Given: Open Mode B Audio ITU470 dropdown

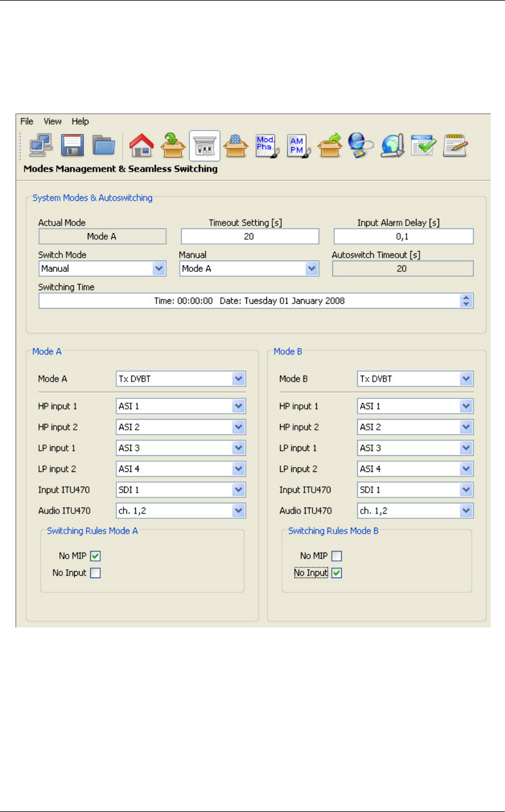Looking at the screenshot, I should (415, 510).
